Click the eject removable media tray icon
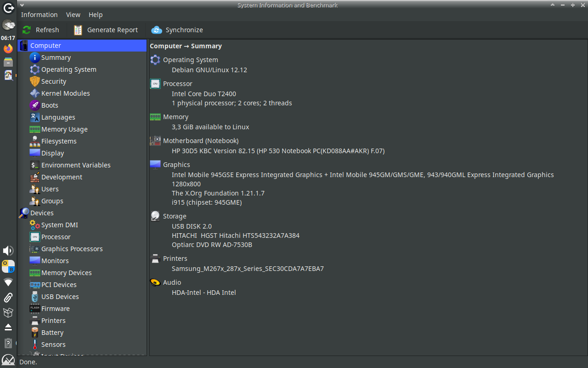 (x=8, y=327)
